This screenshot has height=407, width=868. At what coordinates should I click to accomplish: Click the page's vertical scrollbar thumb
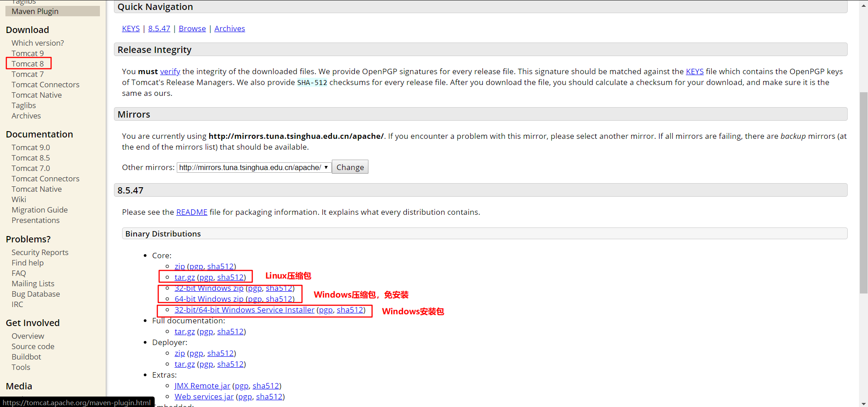(863, 193)
